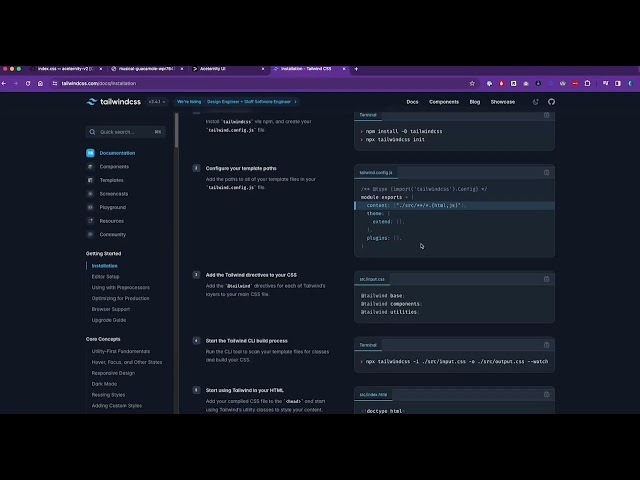Viewport: 640px width, 480px height.
Task: Copy the npx tailwindcss watch command
Action: coord(547,345)
